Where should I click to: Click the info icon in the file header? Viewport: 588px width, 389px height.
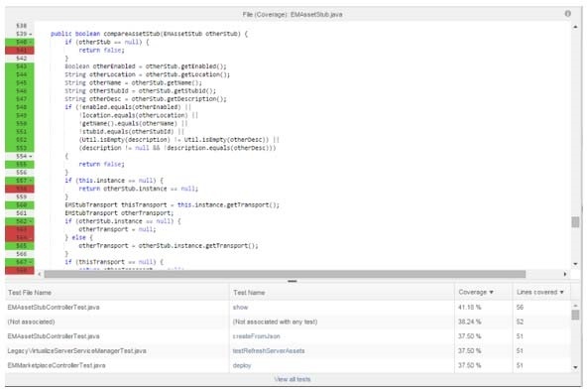click(x=568, y=14)
